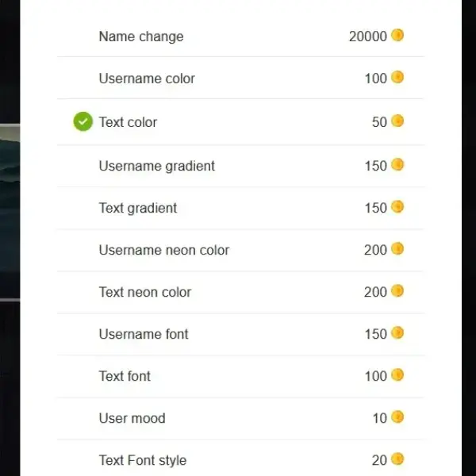Viewport: 476px width, 476px height.
Task: Click the coin icon next to Text color
Action: (x=397, y=121)
